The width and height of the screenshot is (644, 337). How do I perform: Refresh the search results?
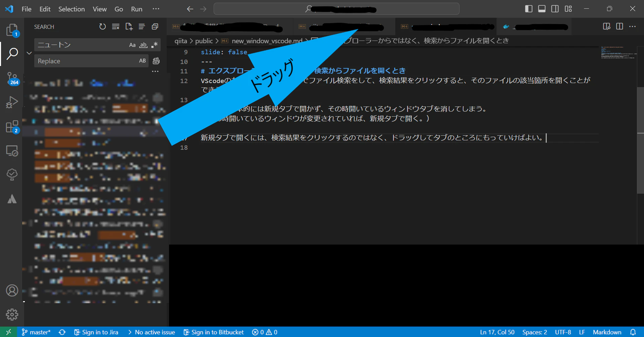103,26
